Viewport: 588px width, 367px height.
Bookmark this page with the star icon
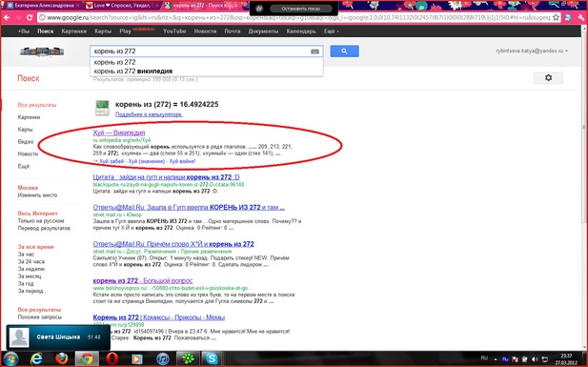pos(556,17)
